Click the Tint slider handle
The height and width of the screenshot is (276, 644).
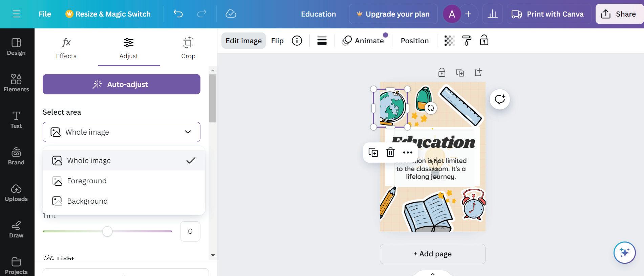(x=107, y=231)
